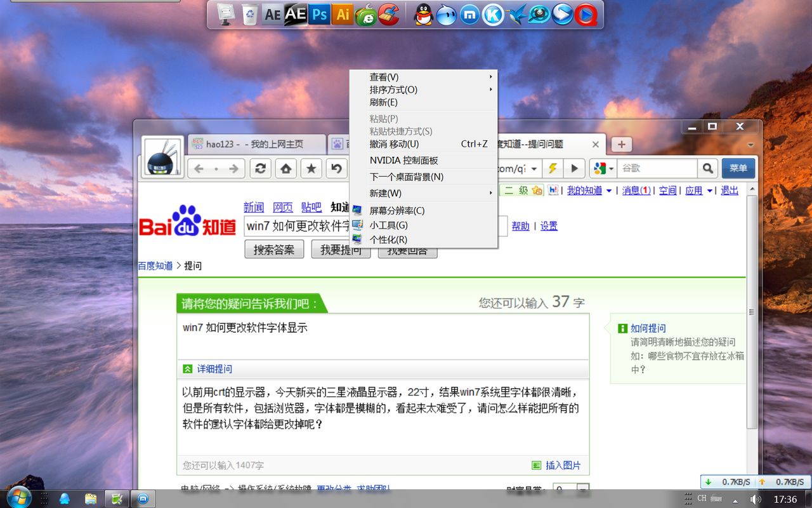Open Photoshop from the dock
Image resolution: width=812 pixels, height=508 pixels.
pos(319,14)
